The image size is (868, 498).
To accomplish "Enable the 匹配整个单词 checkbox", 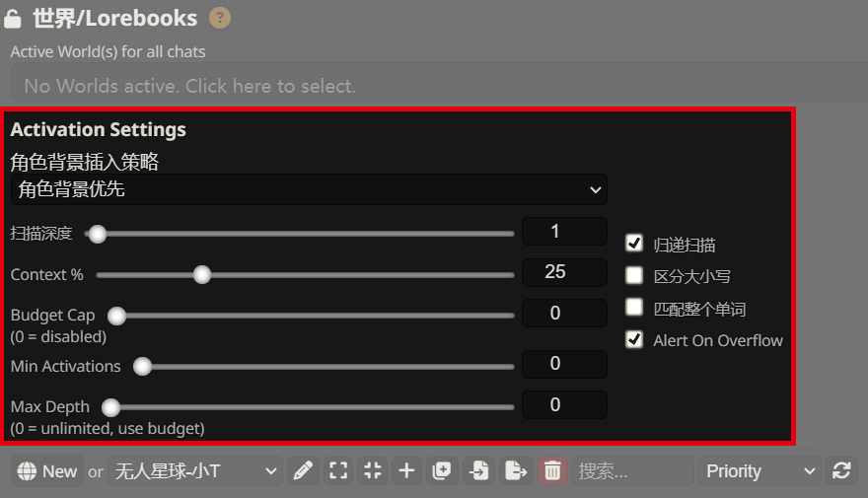I will 634,308.
